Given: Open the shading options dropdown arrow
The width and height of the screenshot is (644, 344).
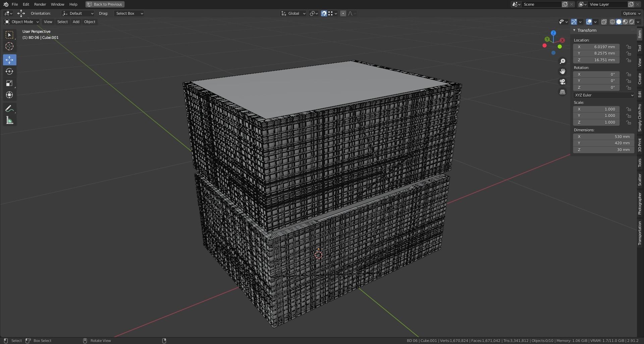Looking at the screenshot, I should (x=638, y=22).
